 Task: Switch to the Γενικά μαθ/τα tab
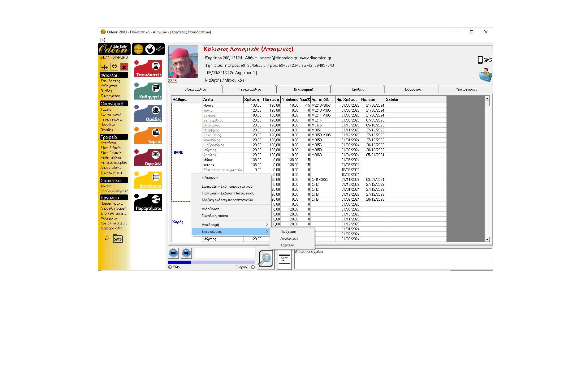point(250,89)
